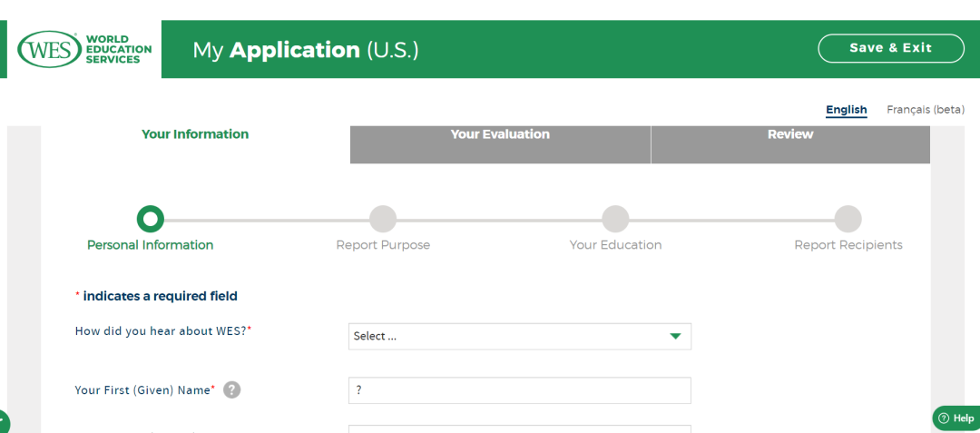Focus the First (Given) Name text field
The image size is (980, 433).
click(x=519, y=390)
